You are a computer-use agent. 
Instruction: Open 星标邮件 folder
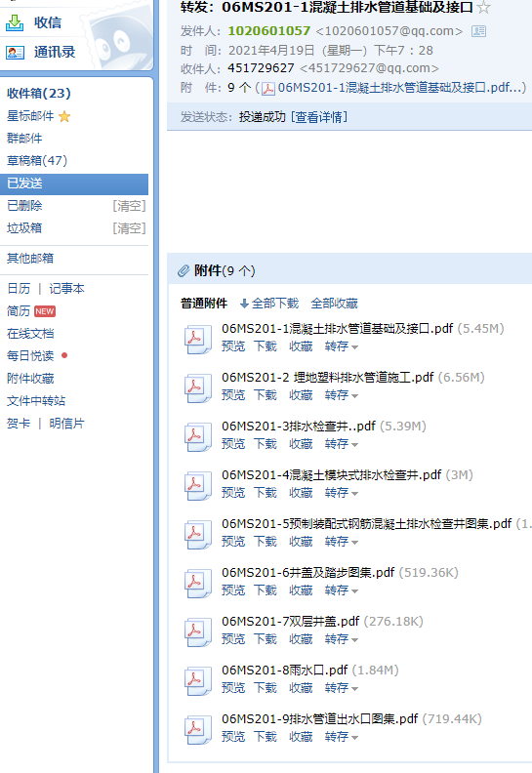pos(30,116)
